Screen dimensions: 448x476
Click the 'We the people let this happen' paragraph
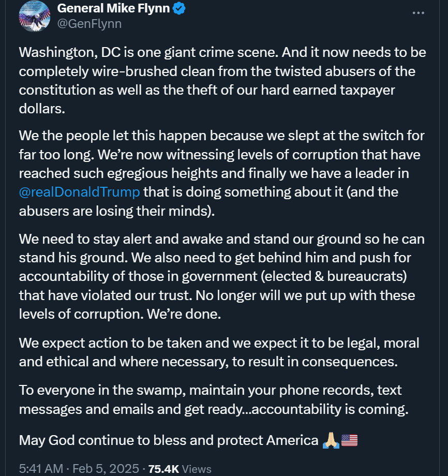221,173
